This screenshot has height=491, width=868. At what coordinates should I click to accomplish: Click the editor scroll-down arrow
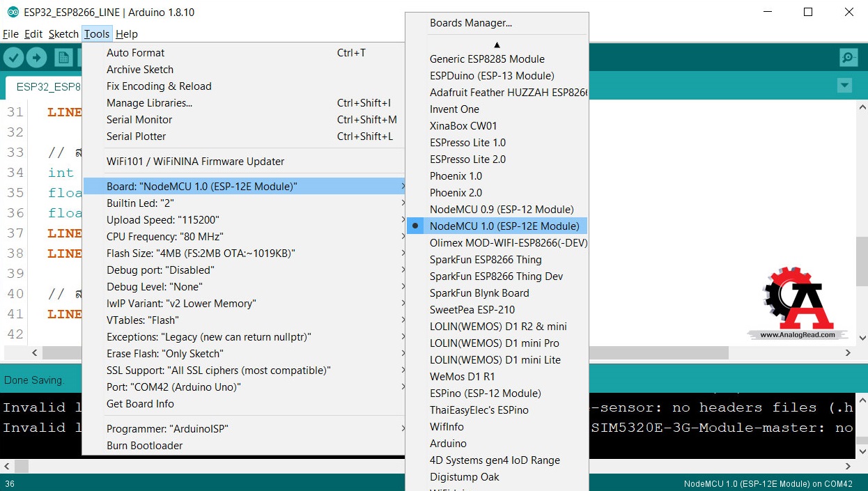862,338
